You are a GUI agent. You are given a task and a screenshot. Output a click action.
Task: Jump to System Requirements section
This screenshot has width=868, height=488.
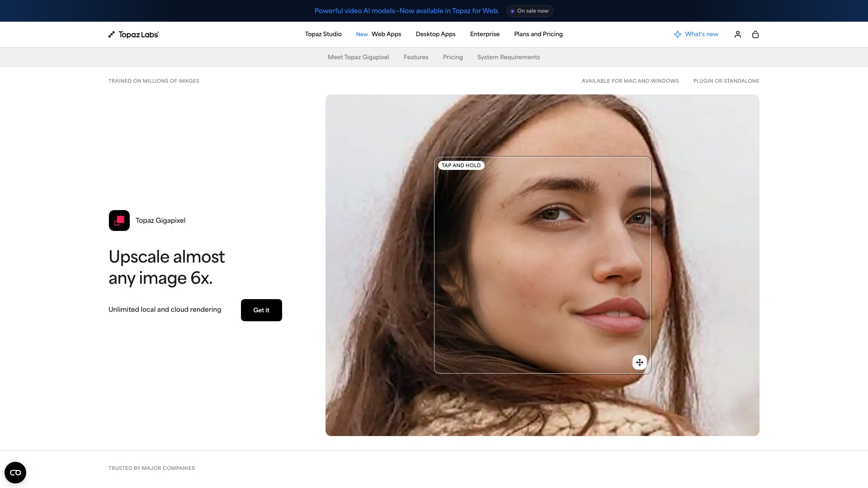[509, 57]
